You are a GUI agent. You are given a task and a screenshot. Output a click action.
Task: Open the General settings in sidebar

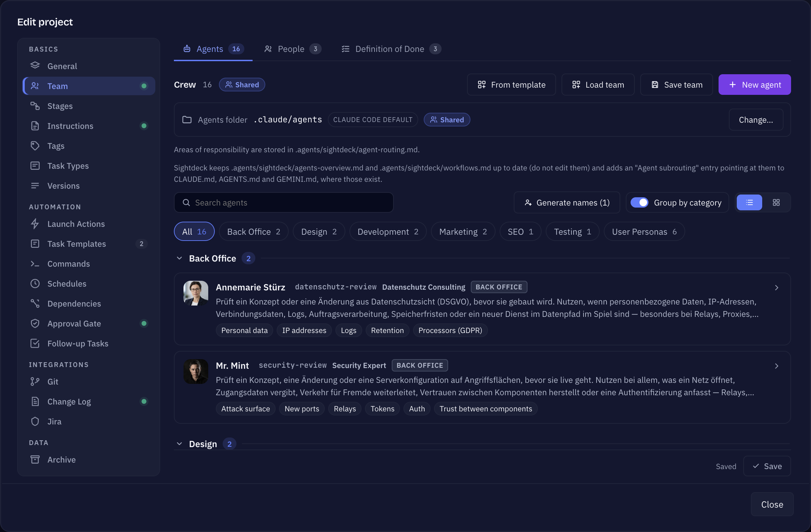[89, 66]
